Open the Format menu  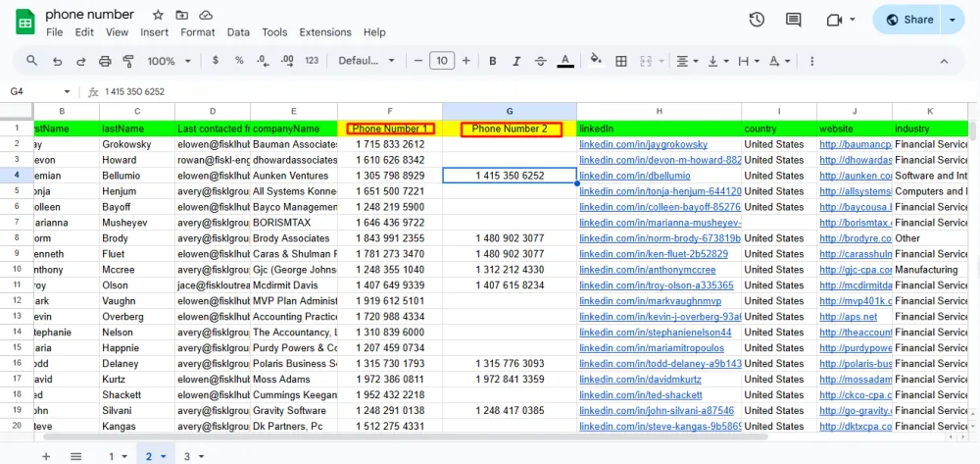[198, 32]
